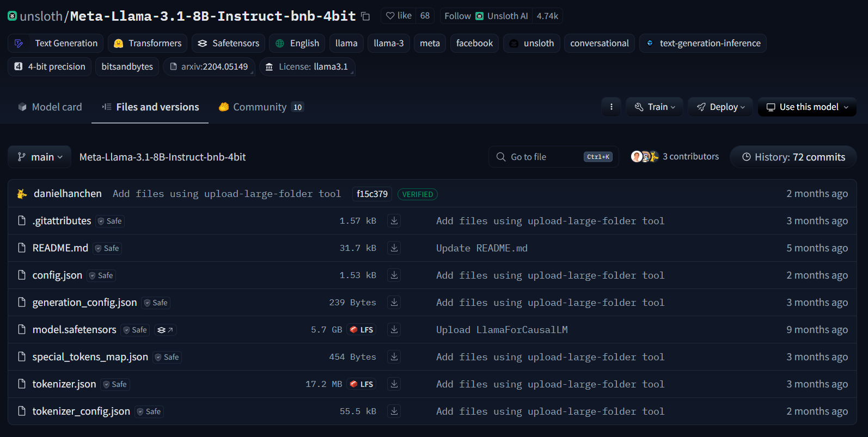This screenshot has width=868, height=437.
Task: Open the meta tag
Action: click(x=430, y=43)
